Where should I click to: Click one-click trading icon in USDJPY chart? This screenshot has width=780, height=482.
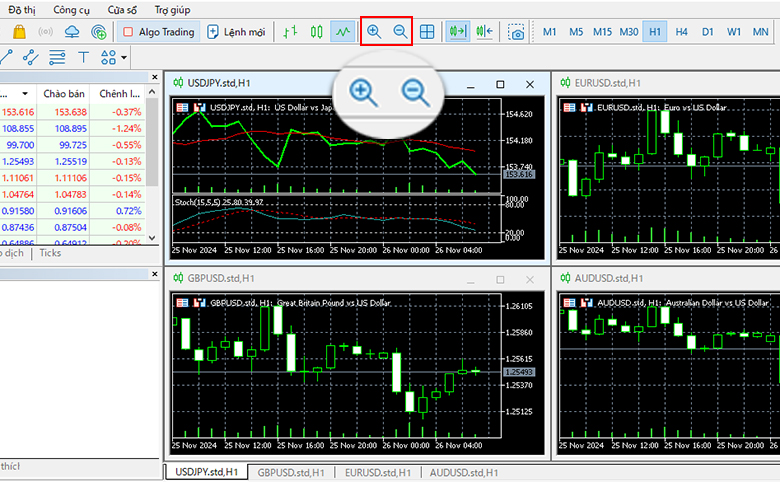[183, 107]
